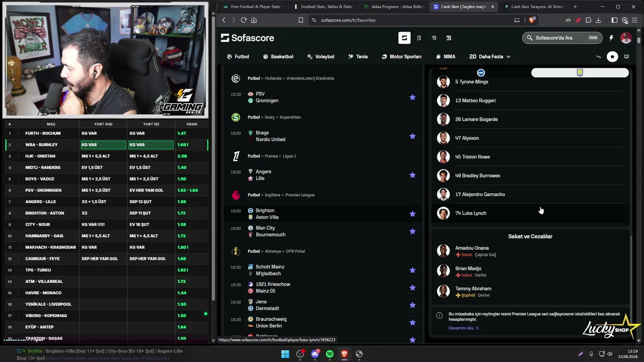Bookmark this page with the bookmark icon
This screenshot has width=644, height=362.
[300, 20]
